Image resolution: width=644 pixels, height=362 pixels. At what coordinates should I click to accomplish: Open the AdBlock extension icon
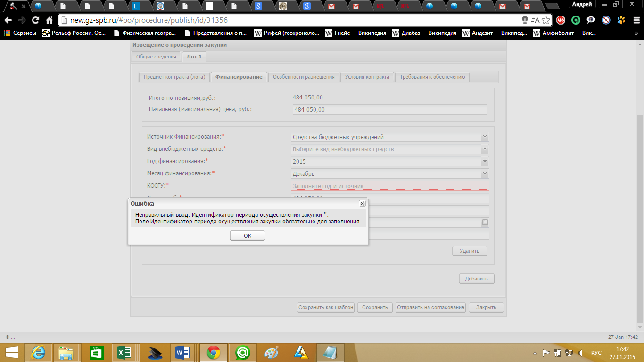point(561,20)
